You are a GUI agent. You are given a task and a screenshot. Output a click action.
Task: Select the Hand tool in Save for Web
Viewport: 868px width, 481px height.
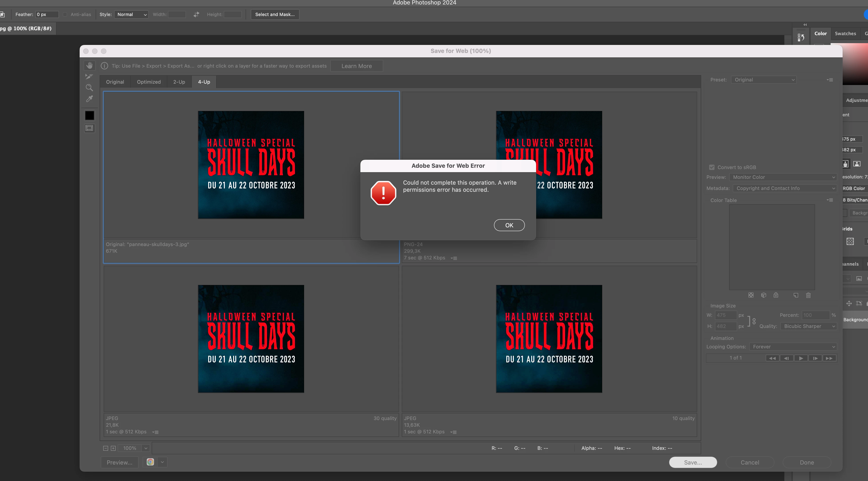pyautogui.click(x=89, y=65)
